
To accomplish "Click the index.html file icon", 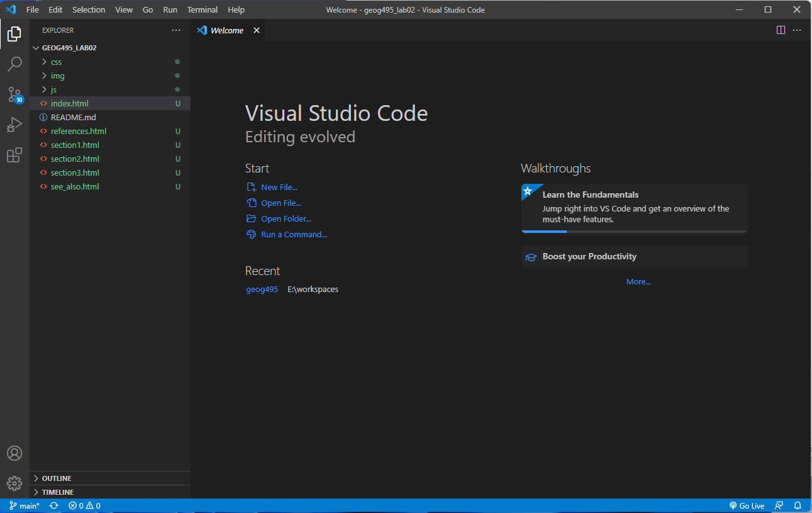I will pos(43,103).
